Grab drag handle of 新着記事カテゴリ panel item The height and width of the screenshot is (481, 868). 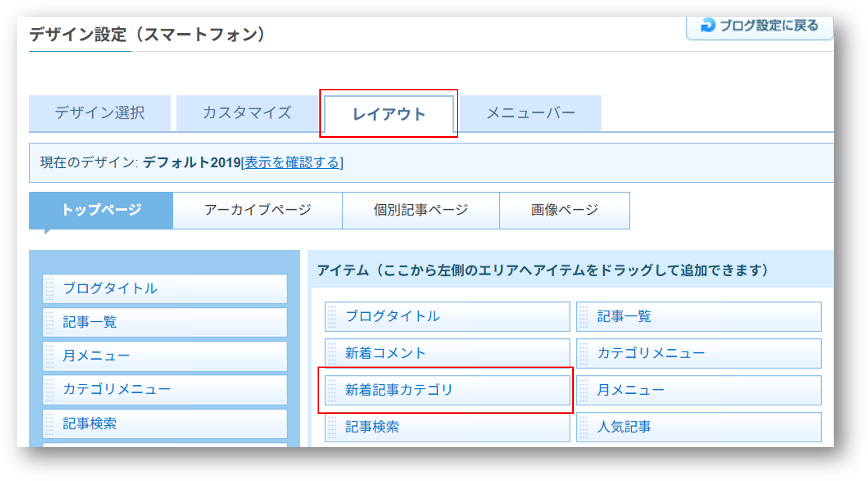[x=332, y=390]
